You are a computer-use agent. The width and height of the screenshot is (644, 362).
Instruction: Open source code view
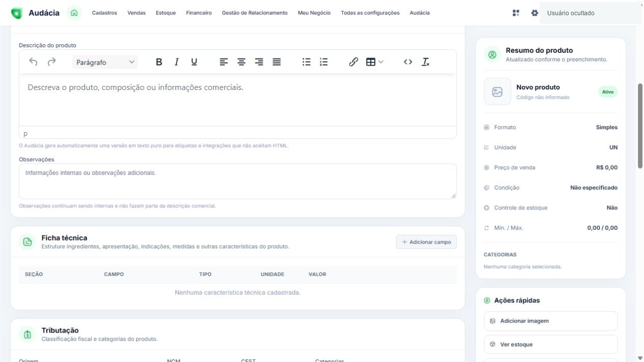point(408,62)
